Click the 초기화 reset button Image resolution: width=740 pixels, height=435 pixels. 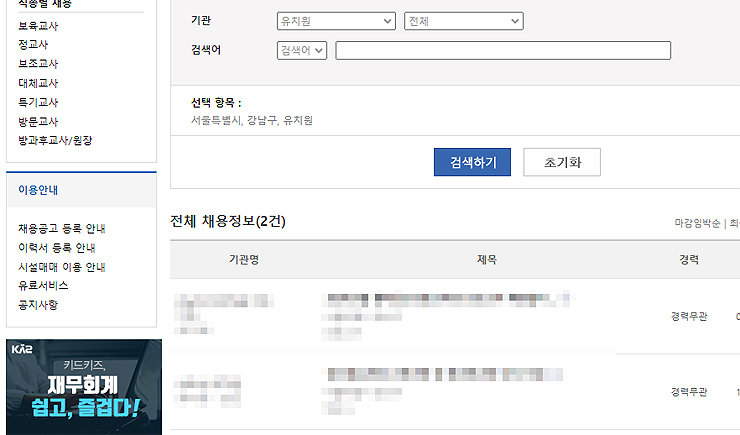coord(562,162)
